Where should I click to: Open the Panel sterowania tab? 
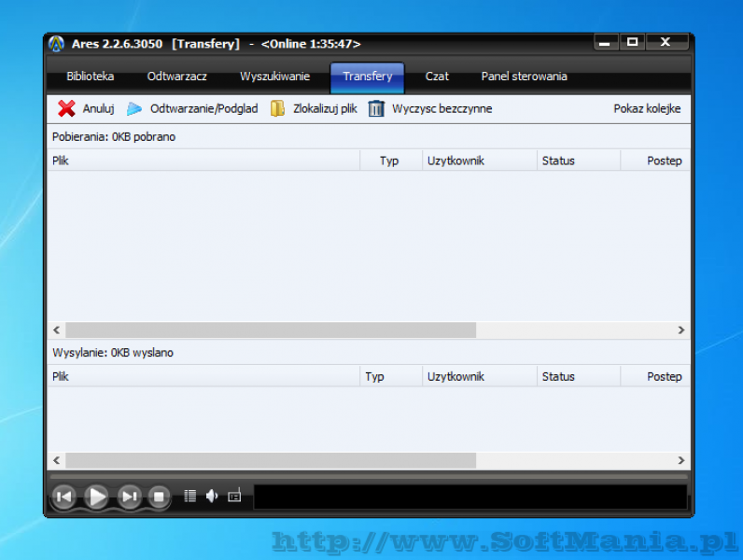(524, 77)
